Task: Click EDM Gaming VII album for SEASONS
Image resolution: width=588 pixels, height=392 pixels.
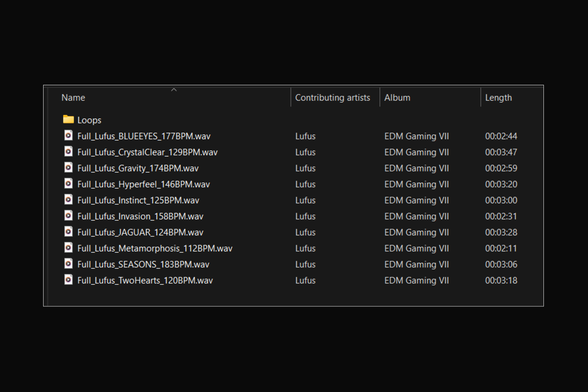Action: pos(416,265)
